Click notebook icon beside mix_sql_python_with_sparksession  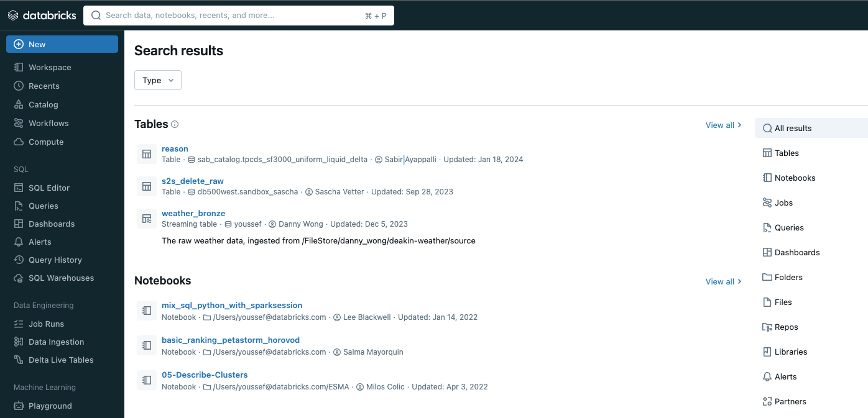[x=147, y=311]
